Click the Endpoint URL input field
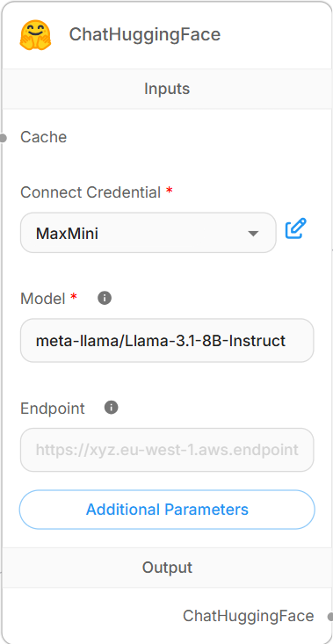The width and height of the screenshot is (333, 644). click(167, 450)
